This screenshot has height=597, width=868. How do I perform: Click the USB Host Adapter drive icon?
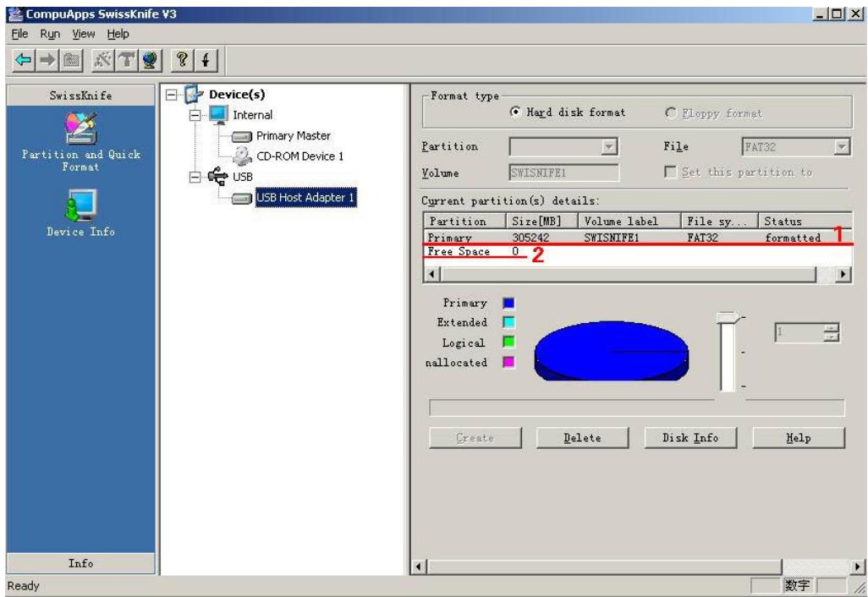pos(242,198)
